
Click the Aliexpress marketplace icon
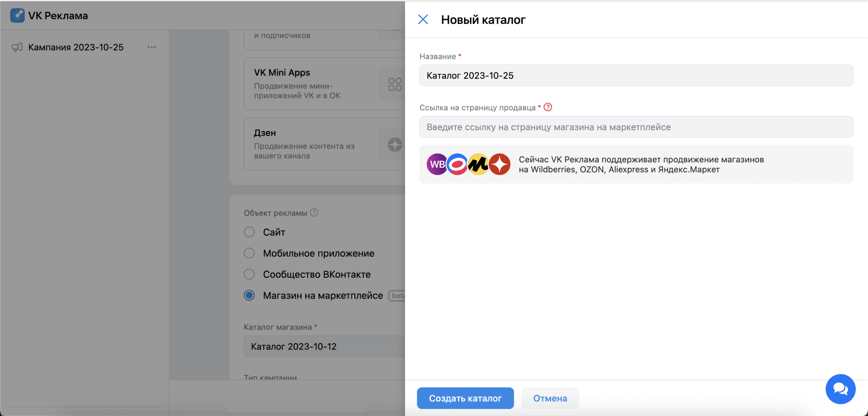[479, 164]
